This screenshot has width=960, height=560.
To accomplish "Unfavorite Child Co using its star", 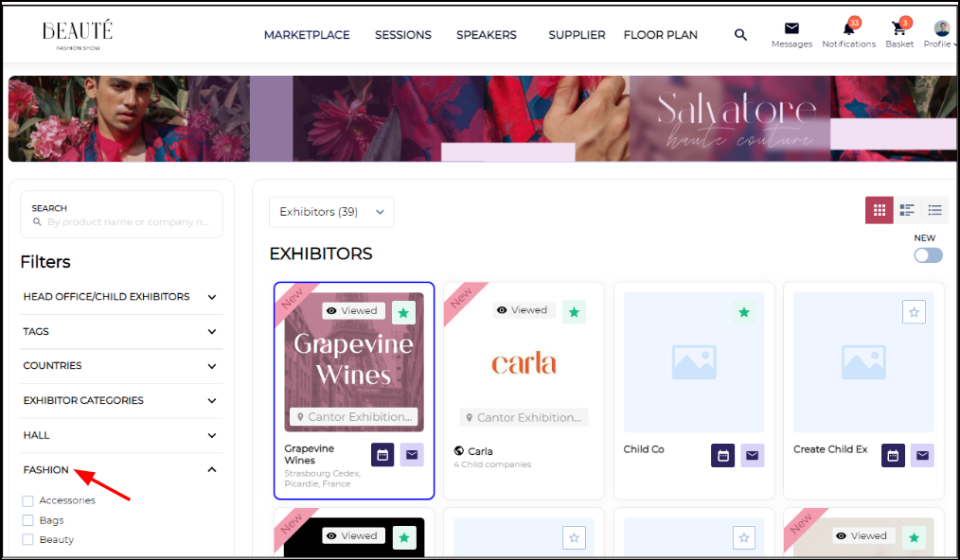I will tap(744, 312).
